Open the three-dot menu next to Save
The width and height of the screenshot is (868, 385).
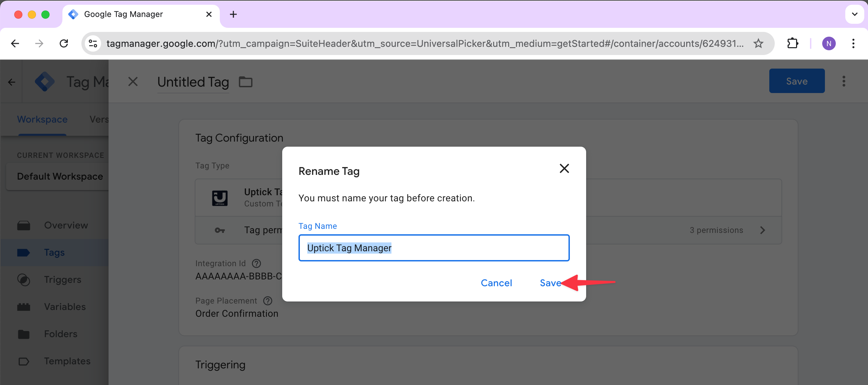pyautogui.click(x=844, y=81)
